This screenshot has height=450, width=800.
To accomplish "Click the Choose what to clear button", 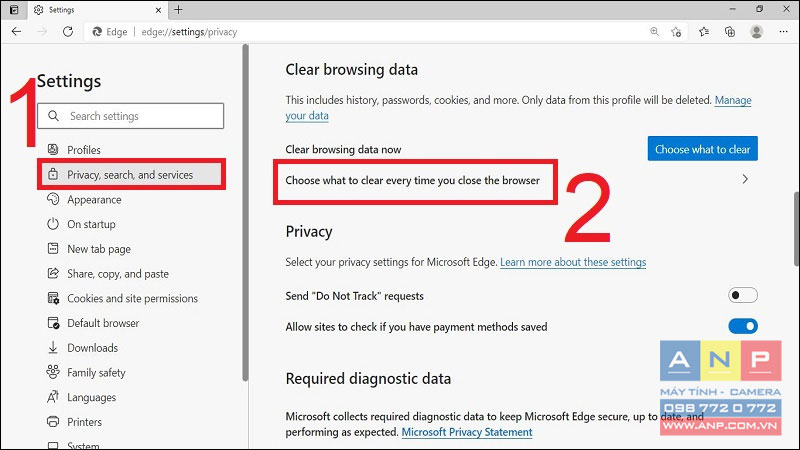I will (703, 149).
